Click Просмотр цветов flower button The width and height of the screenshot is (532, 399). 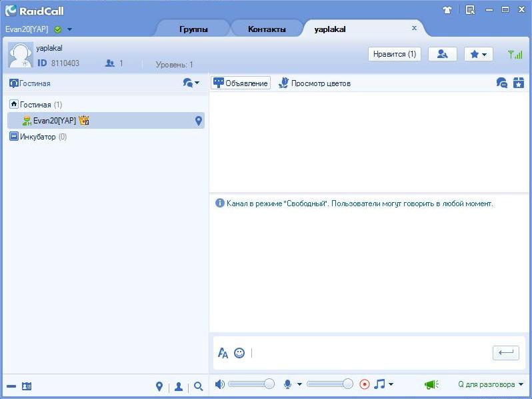315,83
